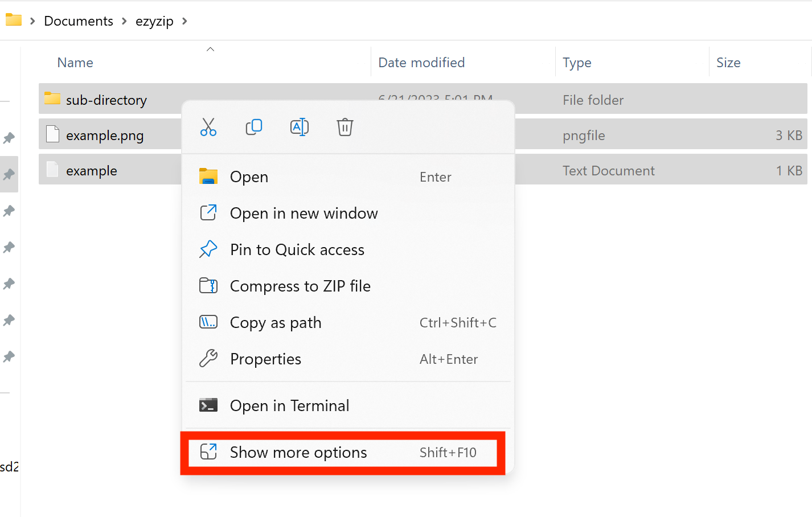Navigate to Documents via breadcrumb
The width and height of the screenshot is (812, 517).
click(78, 20)
